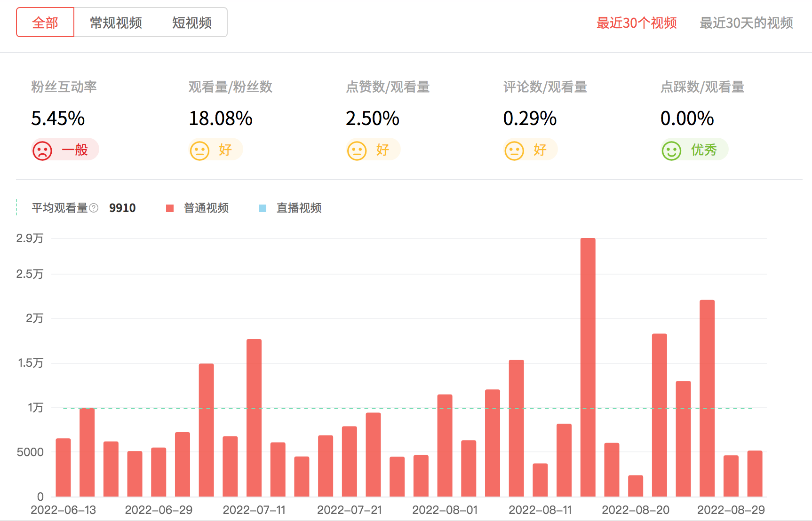
Task: Toggle 普通视频 series legend label
Action: [x=206, y=208]
